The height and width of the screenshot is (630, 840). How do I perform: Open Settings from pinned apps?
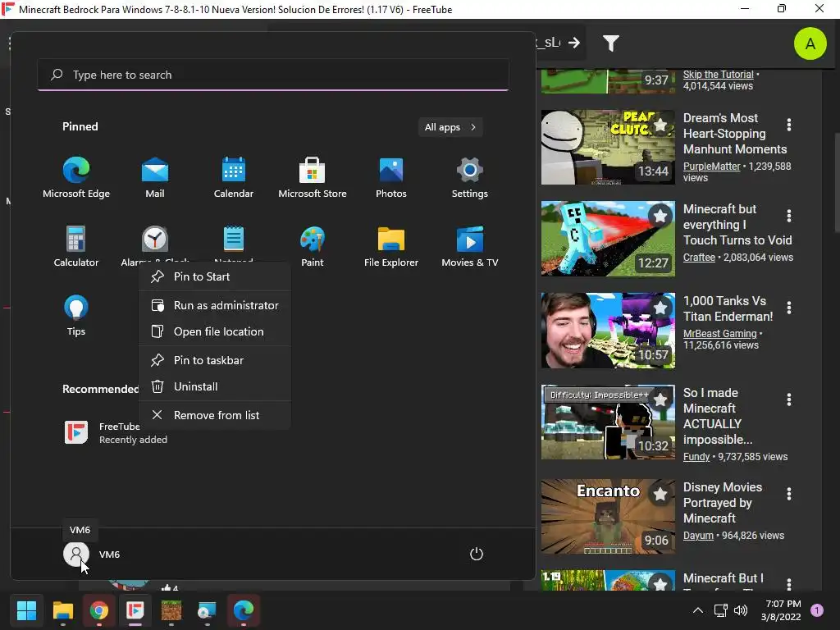470,178
